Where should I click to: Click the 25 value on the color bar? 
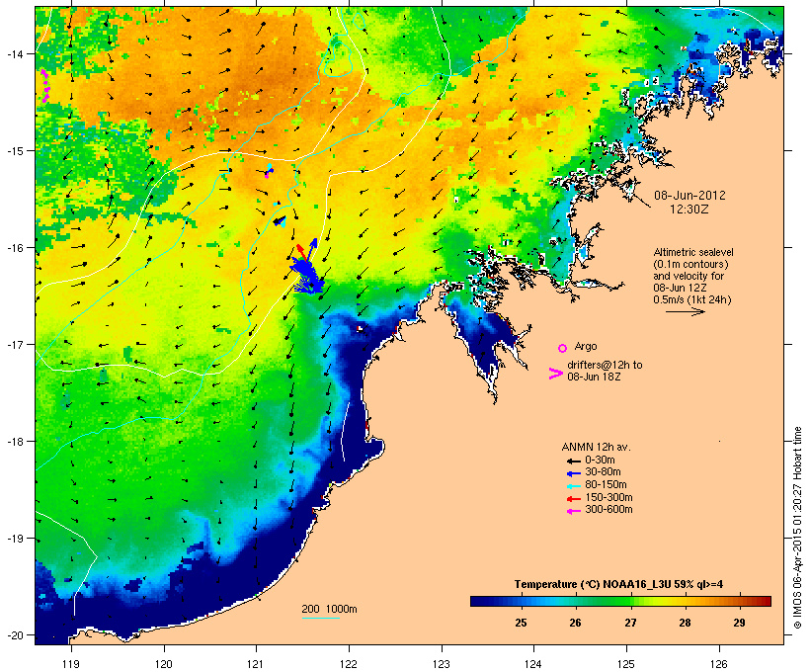(x=521, y=623)
